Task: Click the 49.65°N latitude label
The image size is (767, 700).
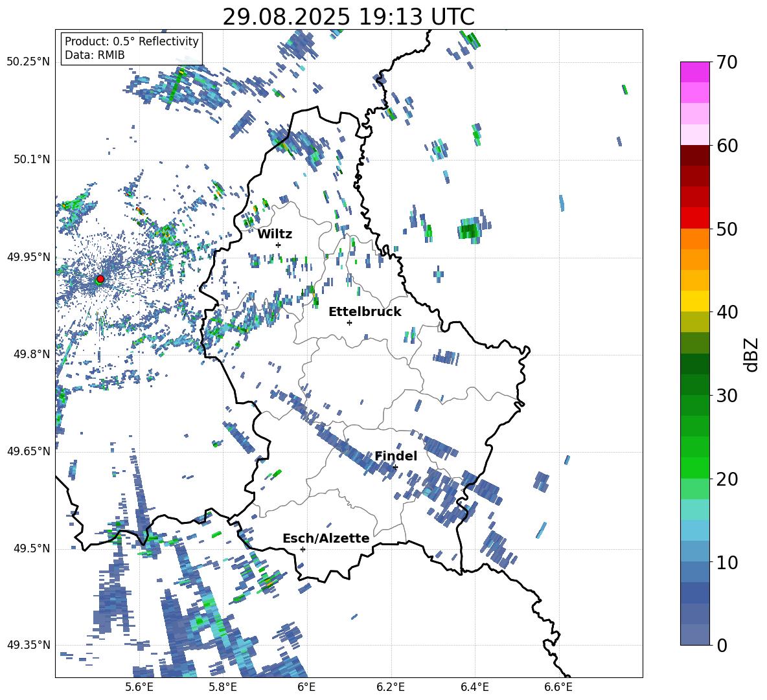Action: click(x=29, y=451)
